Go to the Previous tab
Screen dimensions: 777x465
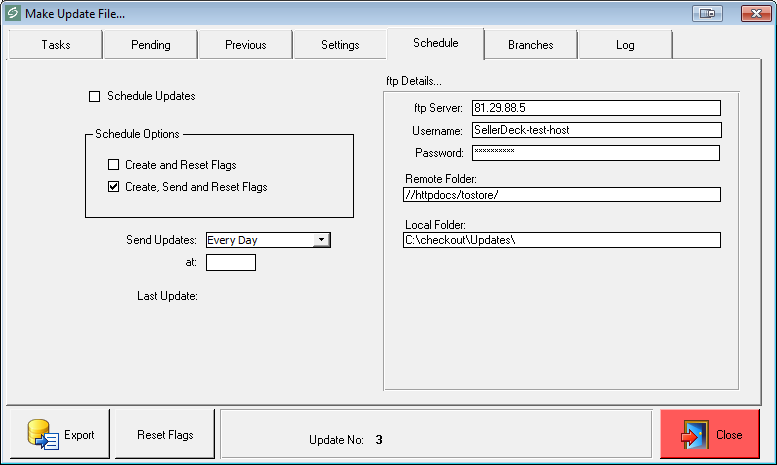click(245, 45)
